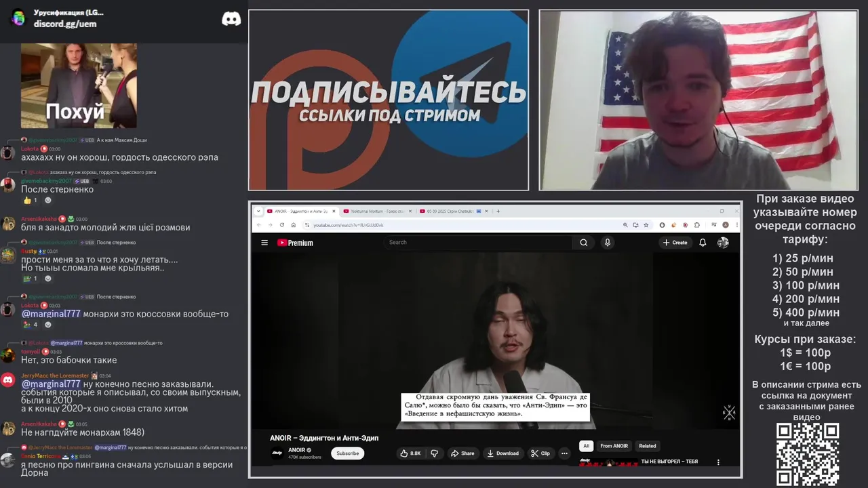Open the Create button in YouTube header
Image resolution: width=868 pixels, height=488 pixels.
click(x=675, y=243)
